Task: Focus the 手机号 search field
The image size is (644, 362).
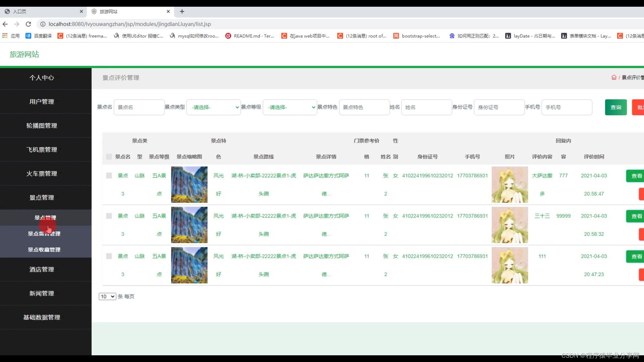Action: point(567,107)
